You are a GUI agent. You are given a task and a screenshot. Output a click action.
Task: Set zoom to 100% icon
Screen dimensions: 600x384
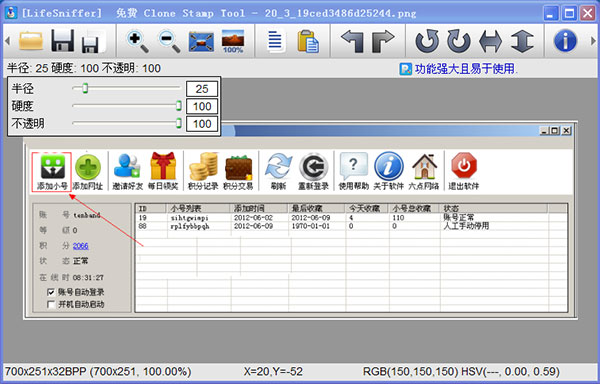coord(233,41)
